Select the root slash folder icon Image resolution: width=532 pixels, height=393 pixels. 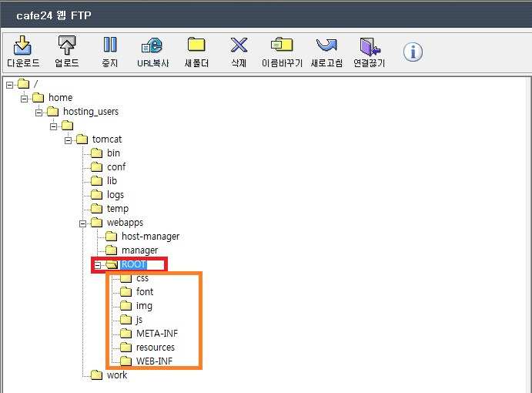tap(23, 83)
